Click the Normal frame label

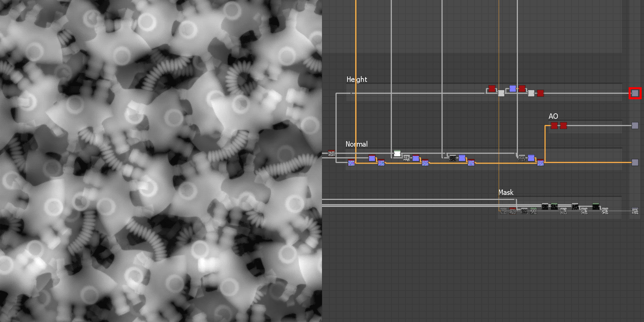[357, 144]
